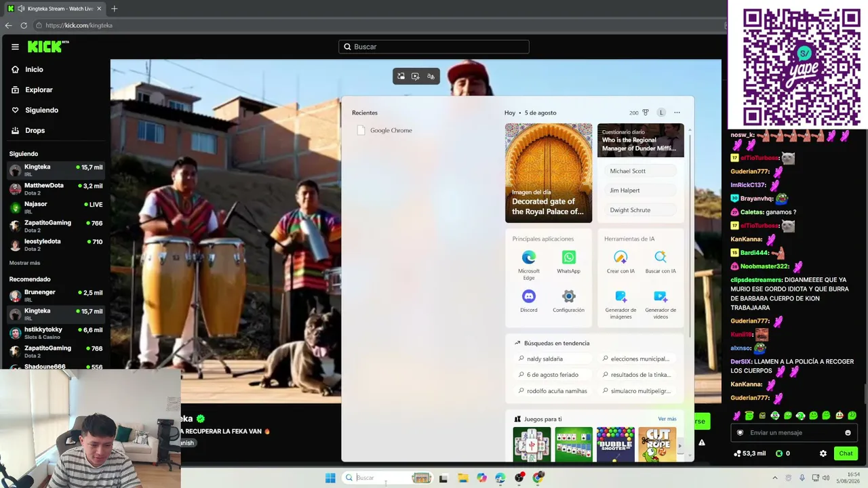This screenshot has width=868, height=488.
Task: Launch WhatsApp from the search panel
Action: [568, 262]
